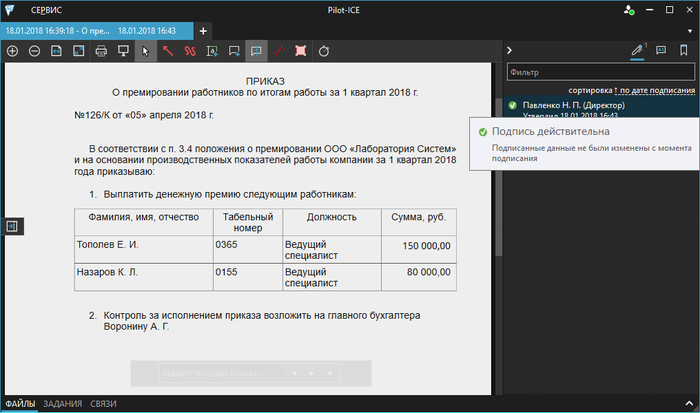Click the zoom in plus icon
This screenshot has width=700, height=413.
[x=13, y=50]
